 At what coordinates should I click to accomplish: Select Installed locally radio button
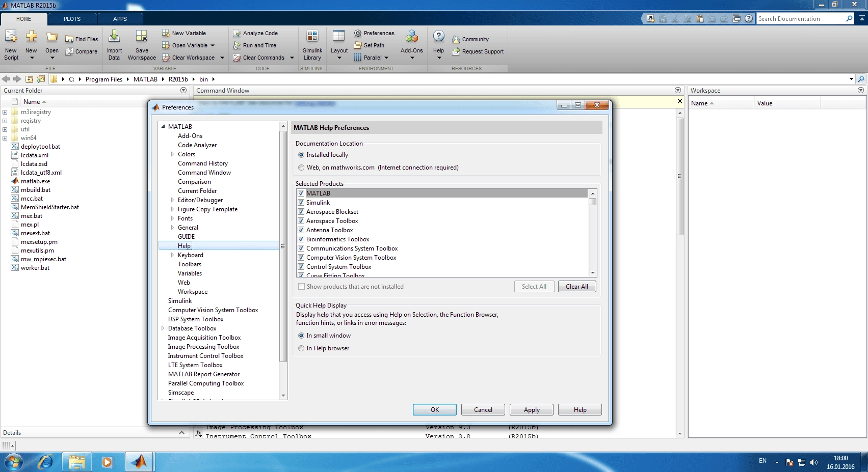pyautogui.click(x=301, y=155)
